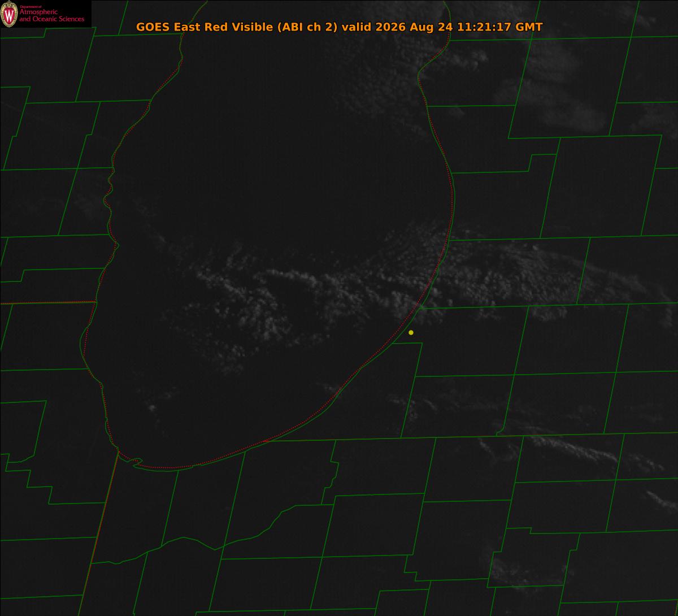This screenshot has width=678, height=616.
Task: Click the yellow location marker dot
Action: (411, 332)
